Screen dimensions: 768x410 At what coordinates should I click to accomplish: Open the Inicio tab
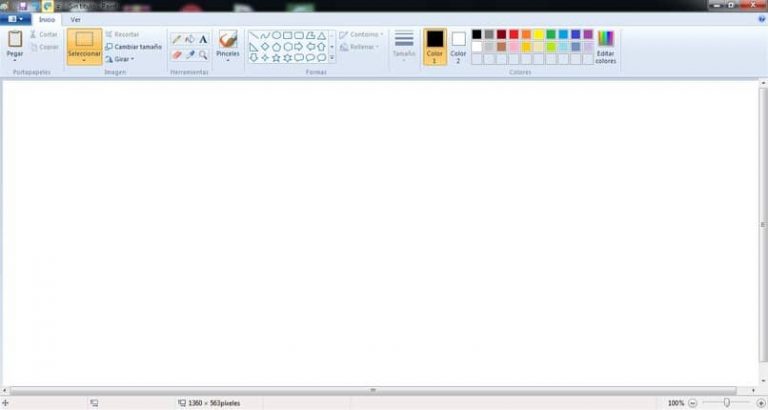point(46,19)
